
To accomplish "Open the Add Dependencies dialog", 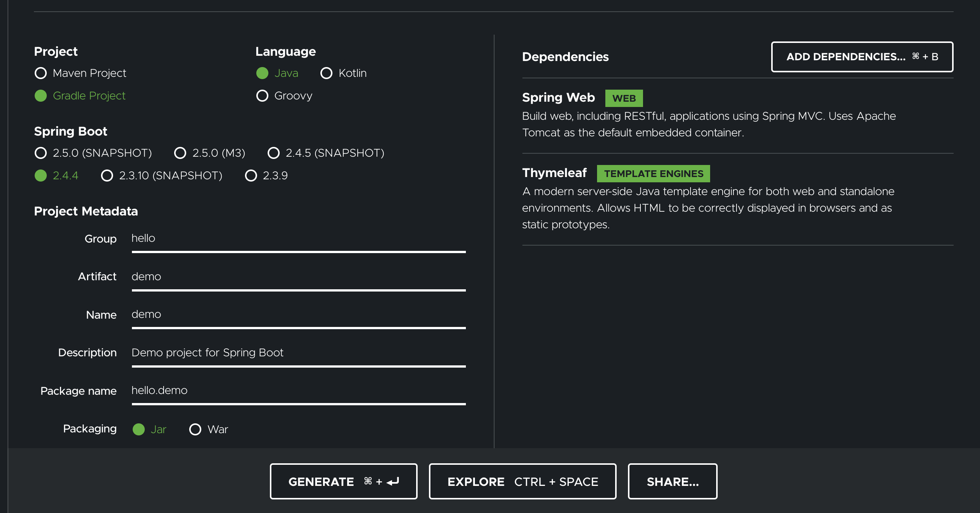I will (862, 56).
